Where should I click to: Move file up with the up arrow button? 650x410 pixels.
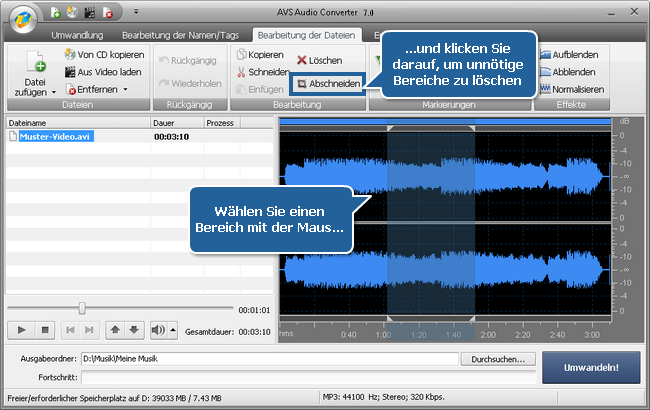click(x=115, y=330)
